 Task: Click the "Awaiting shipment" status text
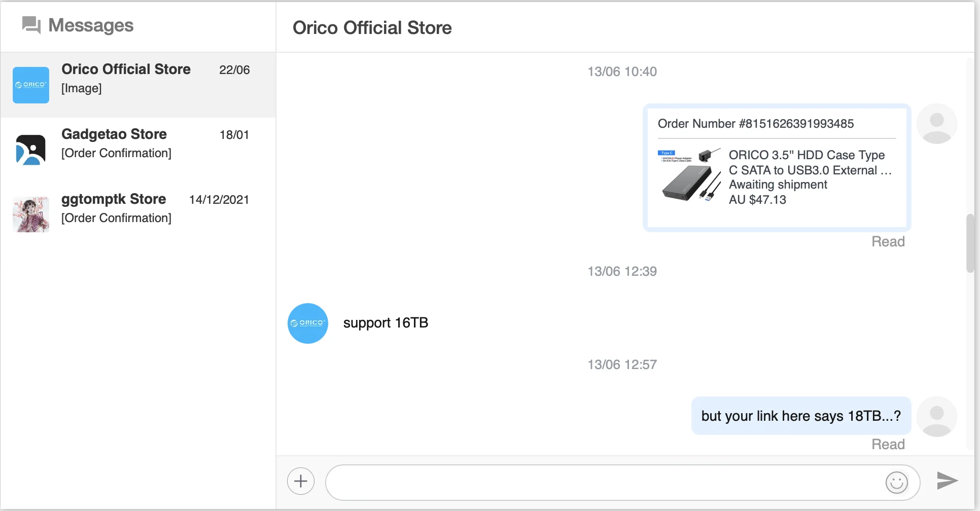[778, 185]
